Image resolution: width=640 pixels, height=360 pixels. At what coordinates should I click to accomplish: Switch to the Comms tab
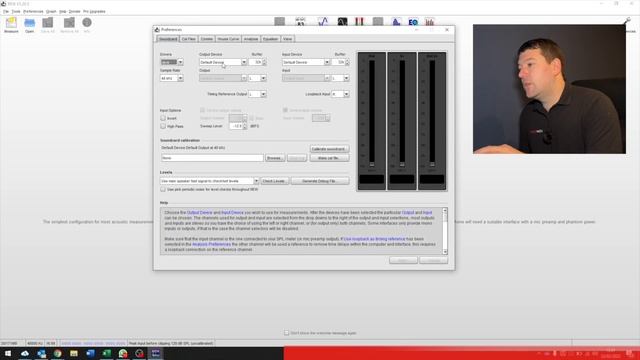[x=207, y=39]
